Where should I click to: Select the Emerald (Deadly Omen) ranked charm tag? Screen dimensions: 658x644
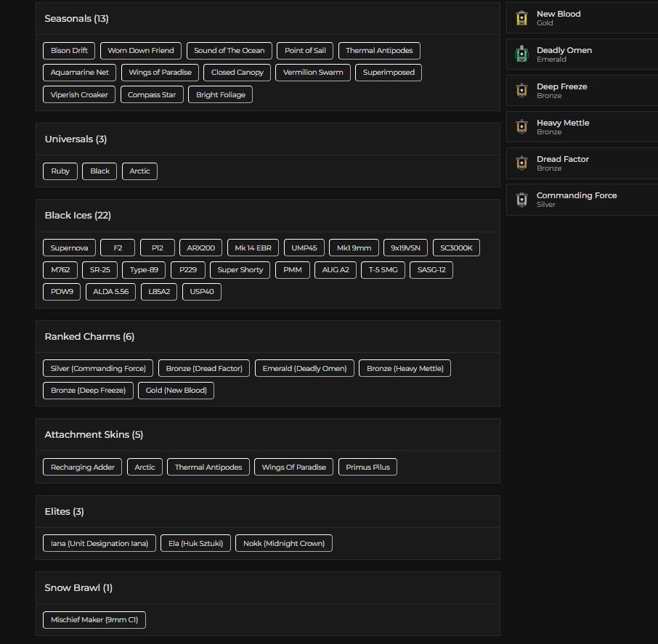304,368
